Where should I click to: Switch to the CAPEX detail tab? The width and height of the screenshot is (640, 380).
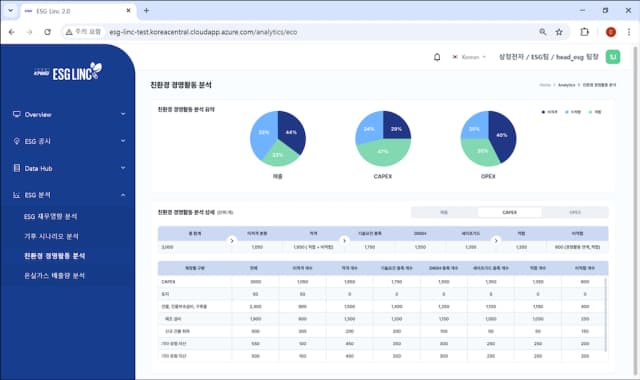[509, 212]
